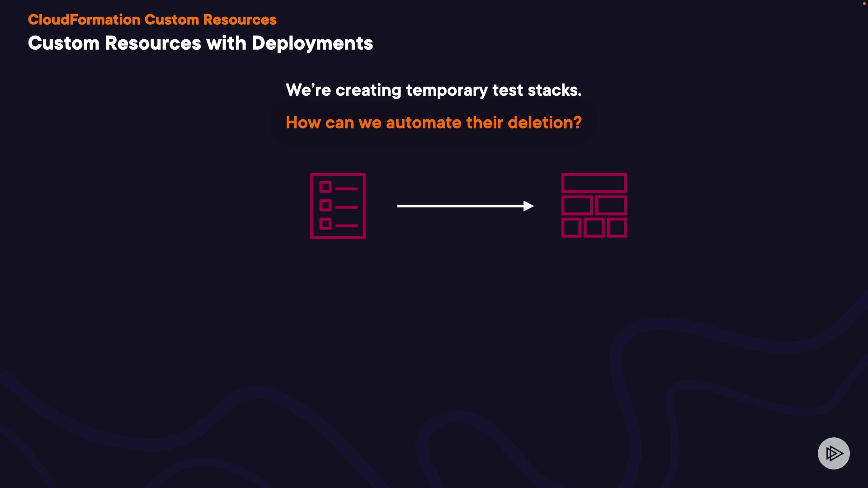Viewport: 868px width, 488px height.
Task: Click the "Custom Resources with Deployments" title
Action: tap(200, 43)
